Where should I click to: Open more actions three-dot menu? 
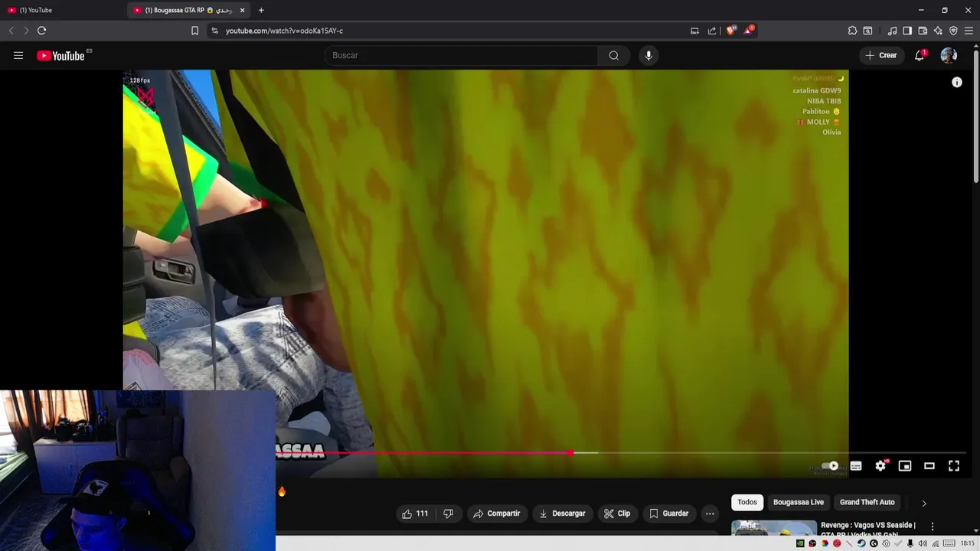point(710,514)
